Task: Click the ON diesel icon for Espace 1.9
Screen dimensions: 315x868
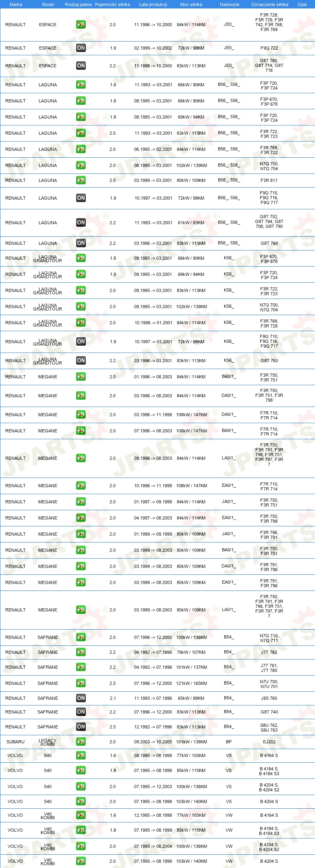Action: click(x=81, y=48)
